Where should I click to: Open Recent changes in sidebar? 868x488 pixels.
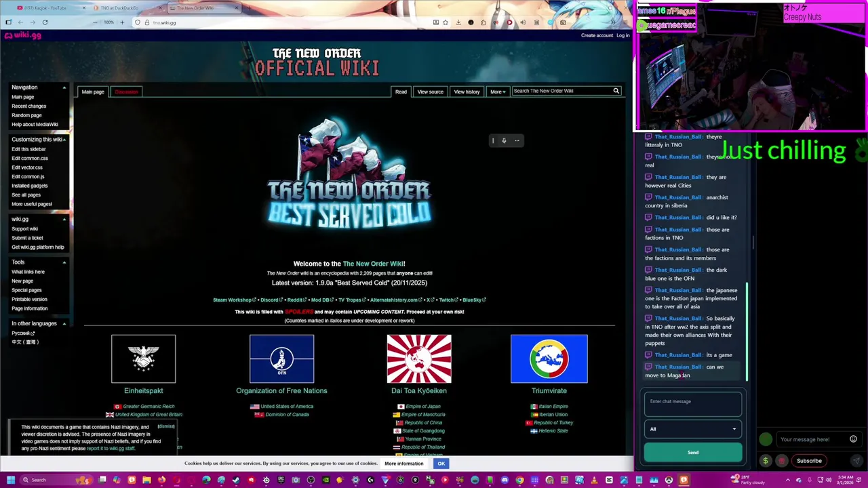[28, 106]
